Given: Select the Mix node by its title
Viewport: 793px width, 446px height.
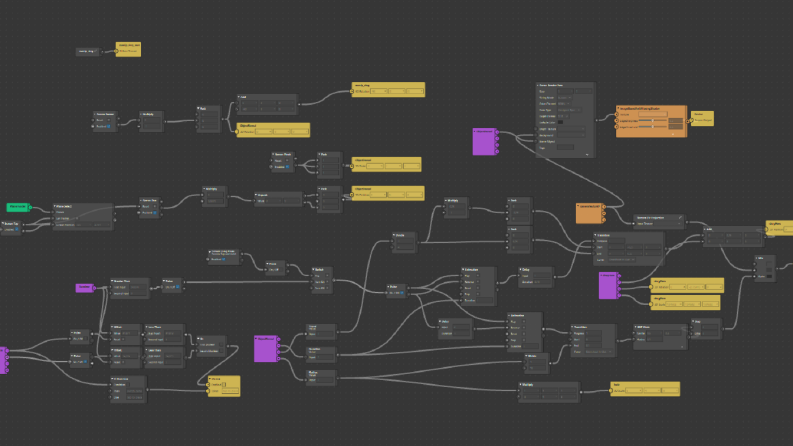Looking at the screenshot, I should 761,258.
